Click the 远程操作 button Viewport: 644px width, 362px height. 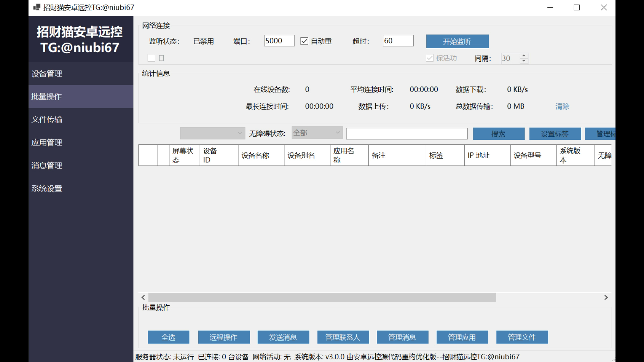224,337
